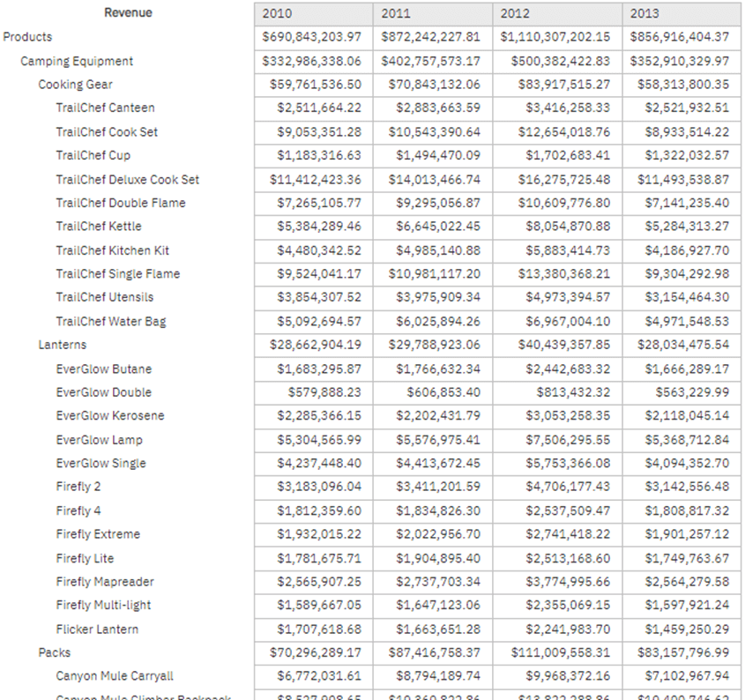745x700 pixels.
Task: Select the EverGlow Kerosene row label
Action: pos(109,416)
